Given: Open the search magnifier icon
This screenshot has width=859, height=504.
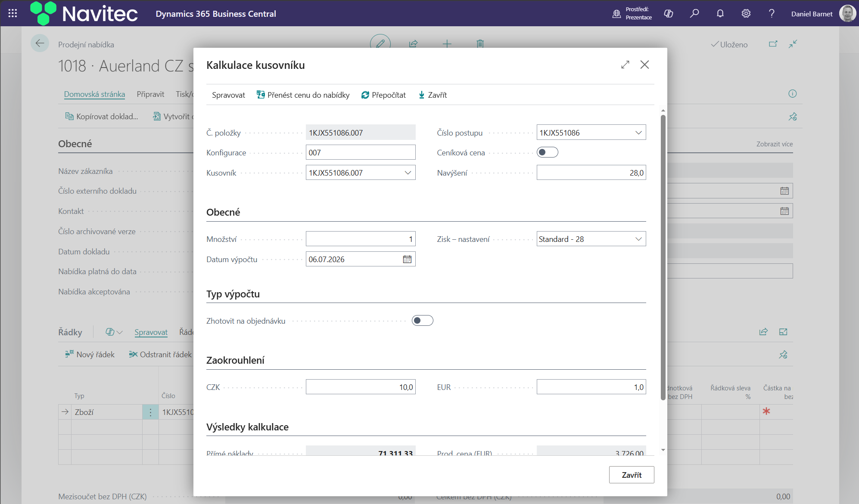Looking at the screenshot, I should coord(694,13).
